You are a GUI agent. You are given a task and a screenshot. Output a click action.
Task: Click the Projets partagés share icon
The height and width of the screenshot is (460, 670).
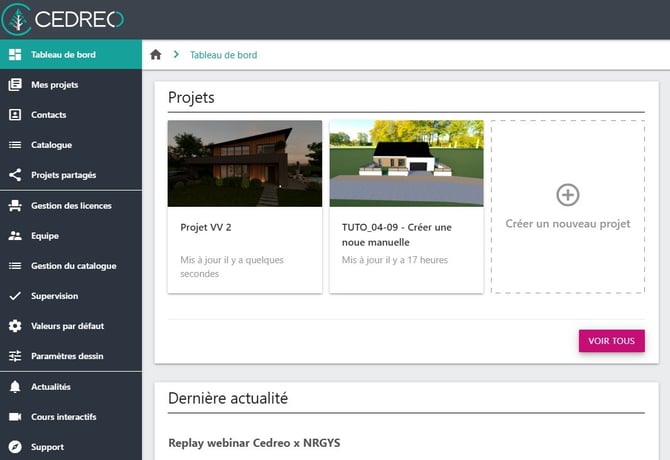15,175
